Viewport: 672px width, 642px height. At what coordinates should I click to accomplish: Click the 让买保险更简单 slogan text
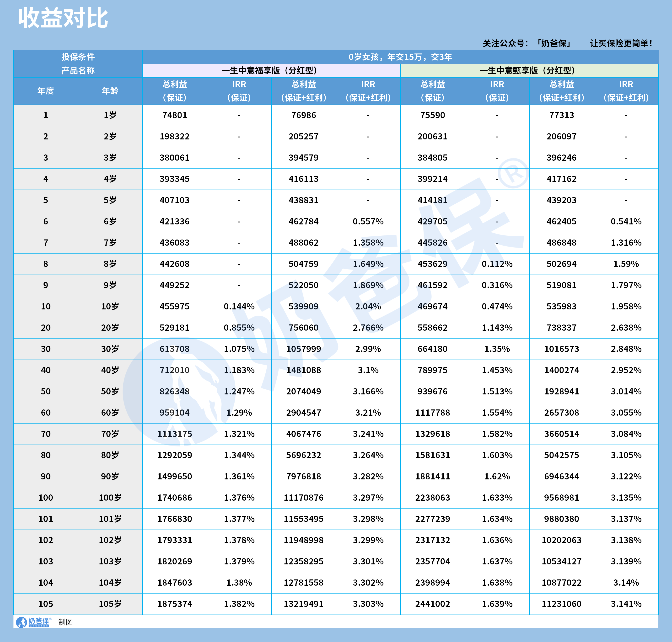point(621,43)
